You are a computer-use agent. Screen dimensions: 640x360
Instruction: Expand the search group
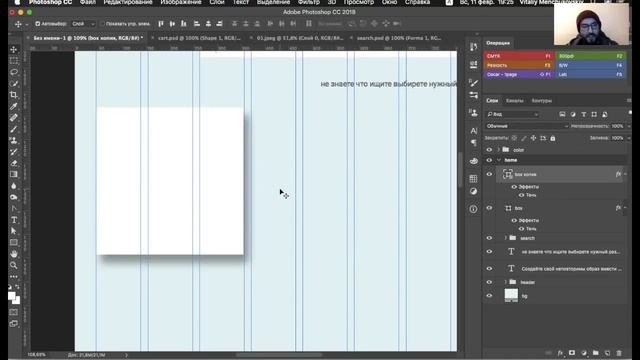coord(506,238)
